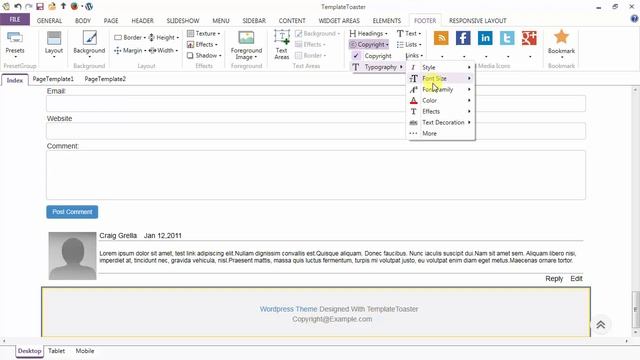
Task: Expand the Effects dropdown in Effects group
Action: (x=202, y=44)
